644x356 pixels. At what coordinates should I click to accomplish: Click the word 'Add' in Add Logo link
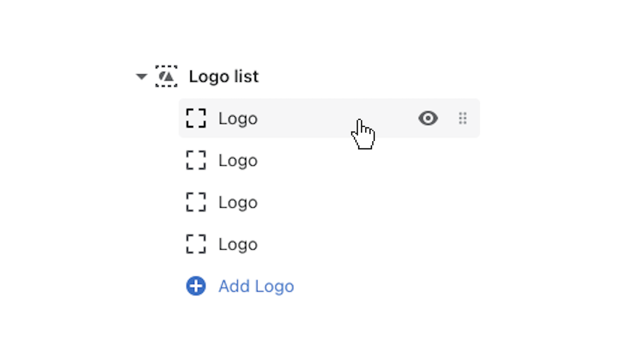tap(234, 286)
